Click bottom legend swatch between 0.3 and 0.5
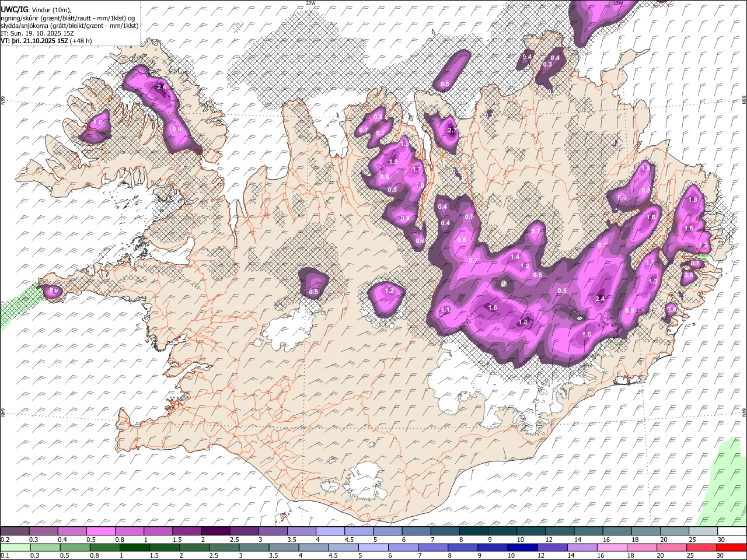This screenshot has width=747, height=560. point(45,547)
